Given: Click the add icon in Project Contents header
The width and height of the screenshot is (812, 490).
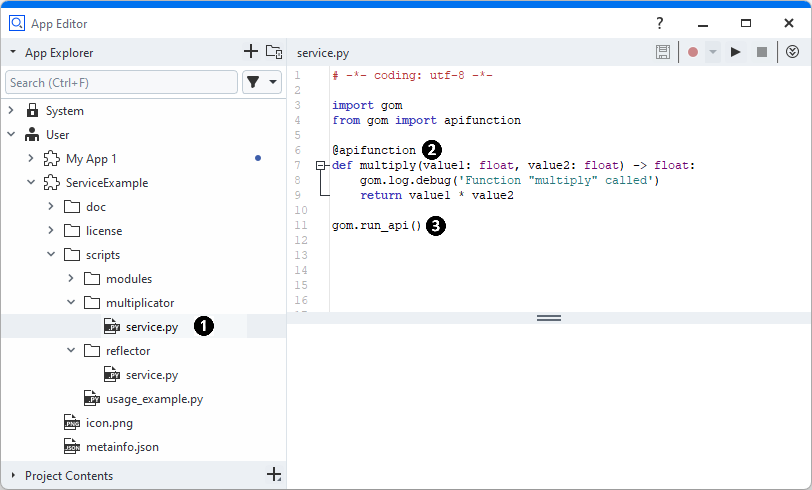Looking at the screenshot, I should pos(274,475).
